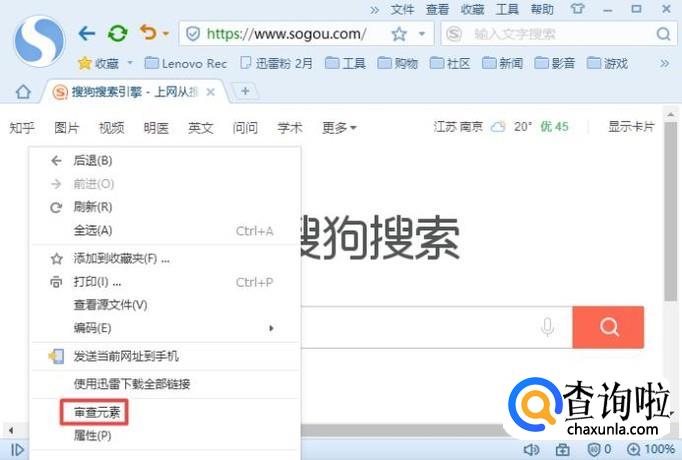Open the 问问 link
The image size is (682, 460).
point(245,128)
